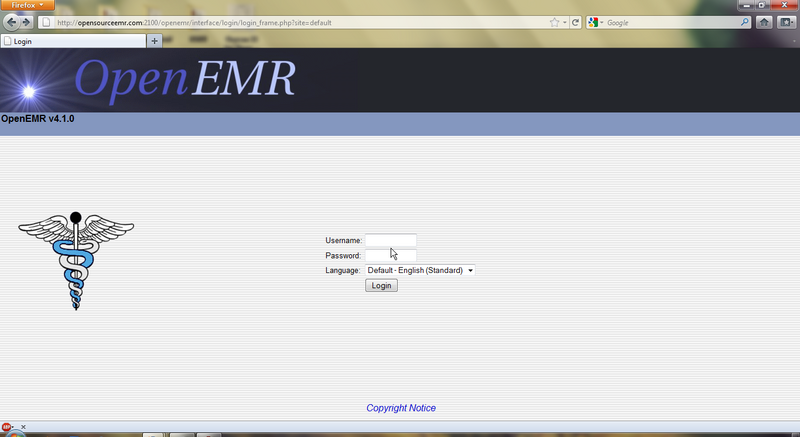Click the page icon in the address bar
800x437 pixels.
pyautogui.click(x=46, y=22)
